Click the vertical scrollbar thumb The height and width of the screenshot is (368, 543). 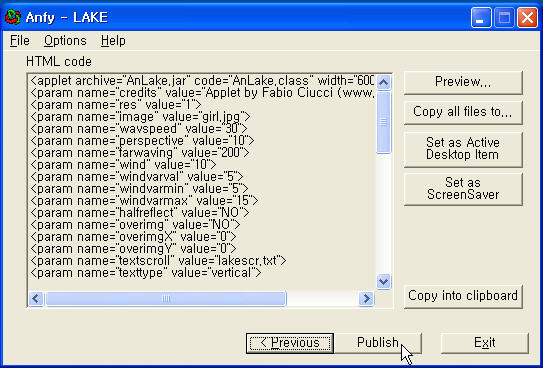383,122
